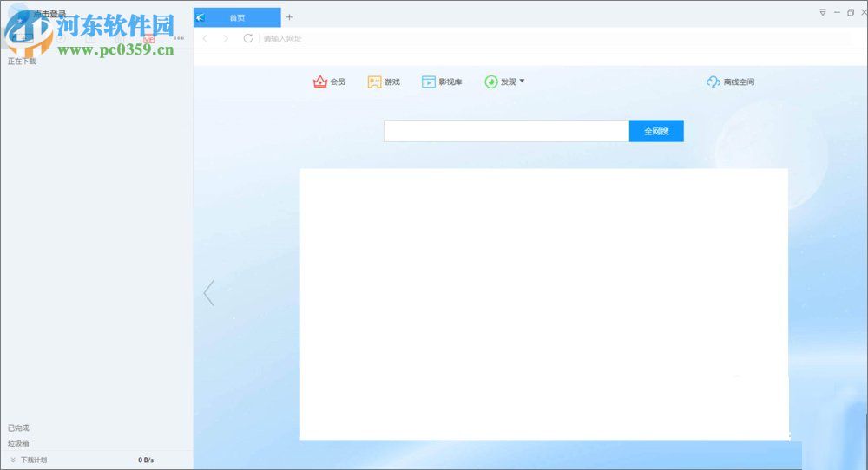Open the 游戏 games section
This screenshot has height=470, width=868.
coord(384,82)
